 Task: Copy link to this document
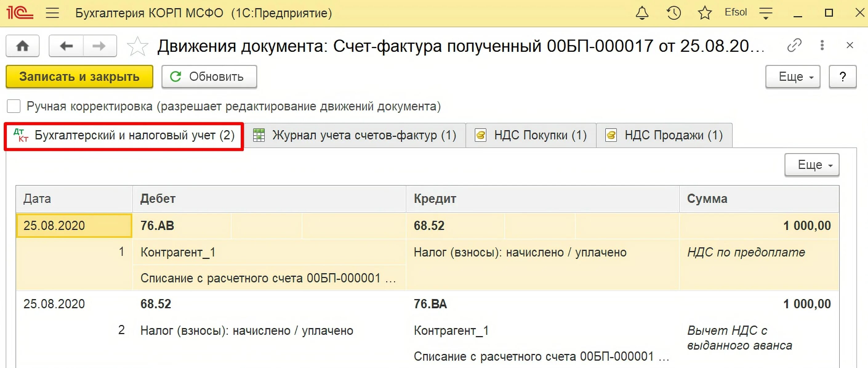[x=794, y=45]
